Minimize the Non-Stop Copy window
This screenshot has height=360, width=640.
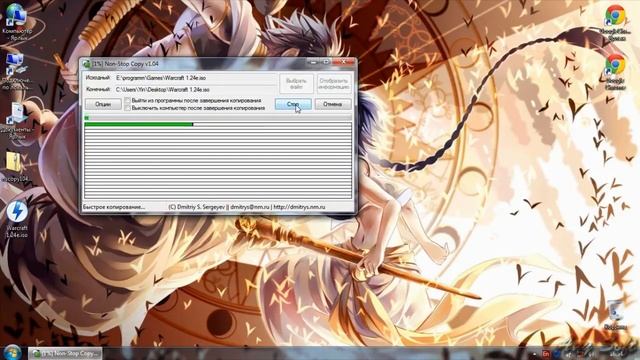pyautogui.click(x=313, y=62)
